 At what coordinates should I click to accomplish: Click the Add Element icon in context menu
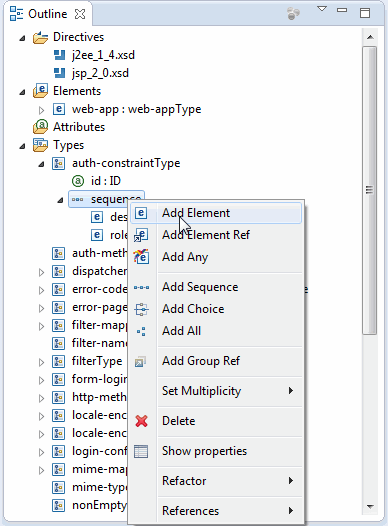(141, 213)
